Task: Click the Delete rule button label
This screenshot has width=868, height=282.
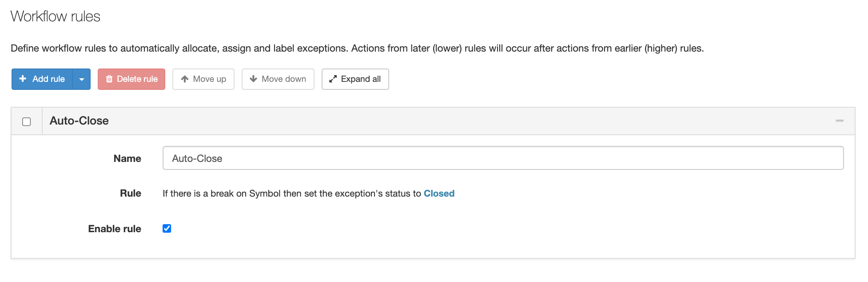Action: tap(137, 79)
